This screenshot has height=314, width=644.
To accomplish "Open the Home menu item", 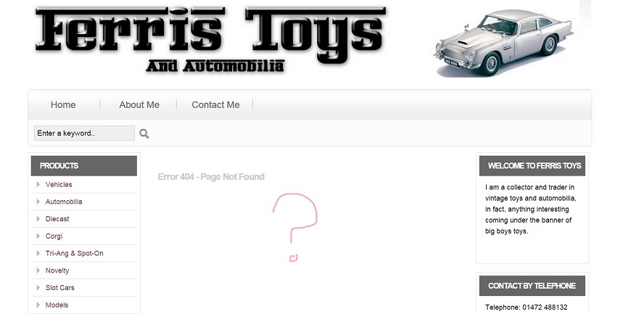I will click(x=63, y=104).
